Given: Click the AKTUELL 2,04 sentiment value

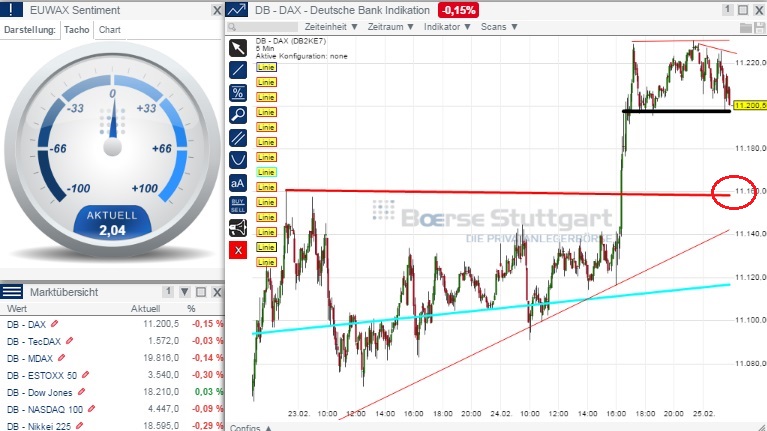Looking at the screenshot, I should point(112,223).
